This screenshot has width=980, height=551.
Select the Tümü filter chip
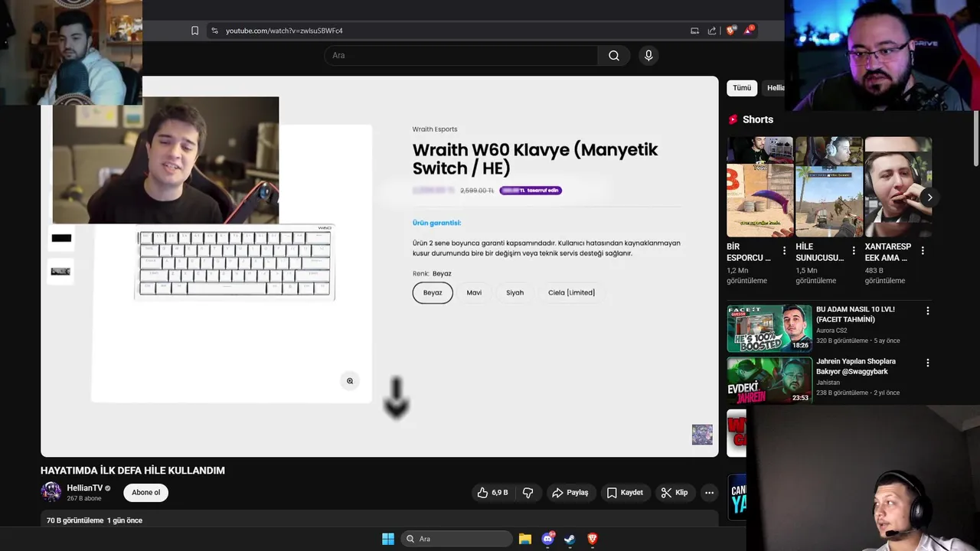coord(742,88)
